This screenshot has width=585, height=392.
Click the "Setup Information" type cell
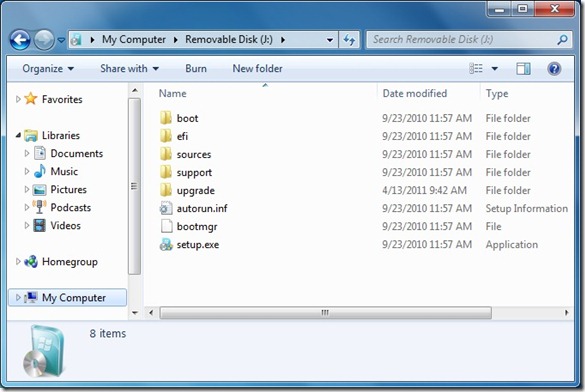pyautogui.click(x=526, y=208)
